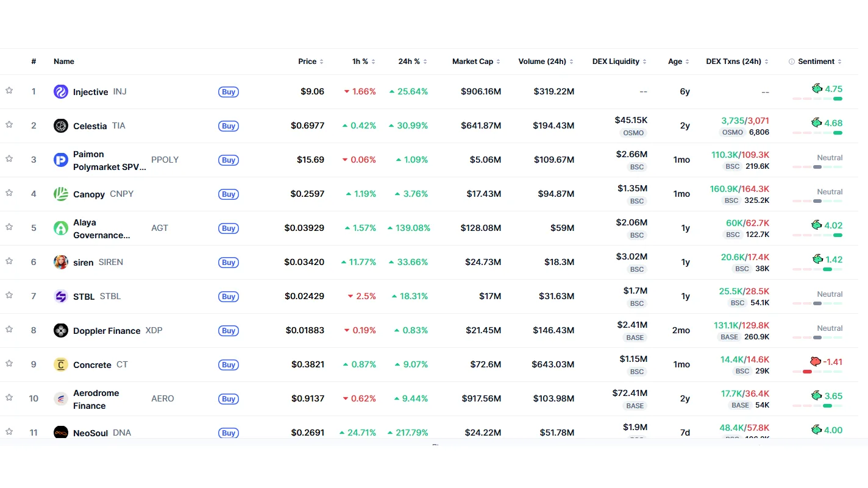Screen dimensions: 868x488
Task: Click the sentiment bar in the Canopy row
Action: pos(817,201)
